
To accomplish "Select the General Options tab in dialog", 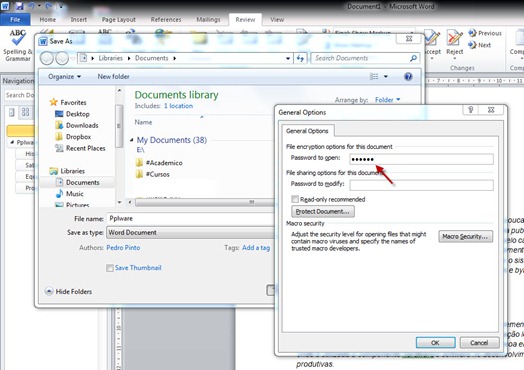I will point(307,131).
